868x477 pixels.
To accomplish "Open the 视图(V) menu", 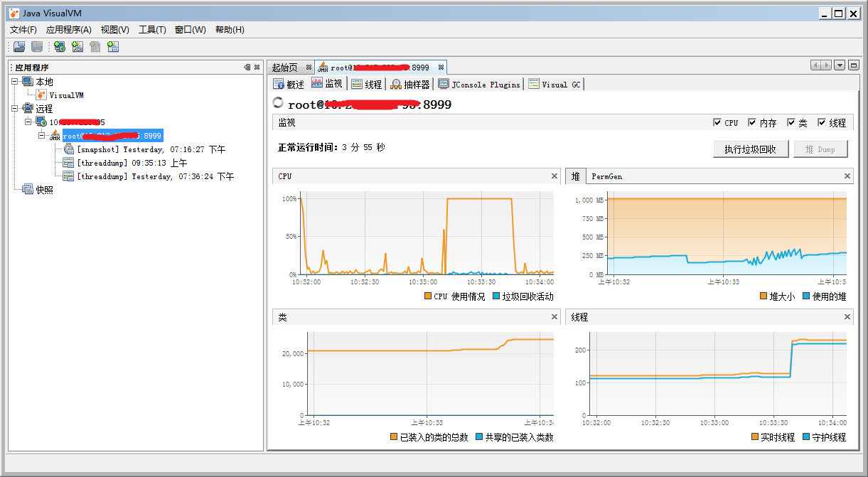I will pos(115,30).
